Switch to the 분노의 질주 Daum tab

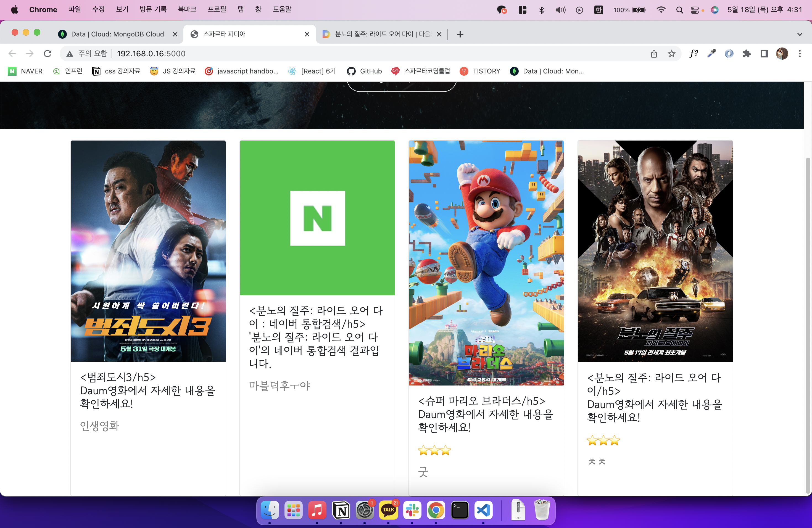coord(381,34)
